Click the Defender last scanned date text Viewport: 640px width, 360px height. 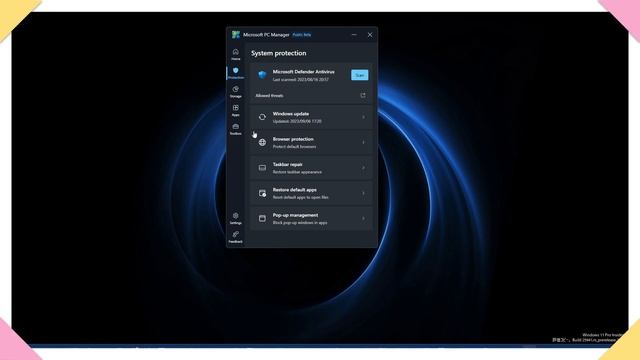click(300, 80)
